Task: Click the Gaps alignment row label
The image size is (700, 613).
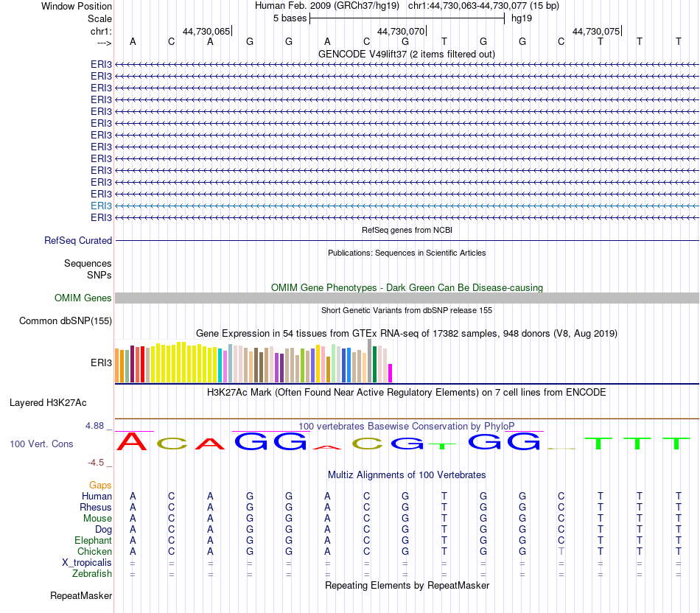Action: pos(100,486)
